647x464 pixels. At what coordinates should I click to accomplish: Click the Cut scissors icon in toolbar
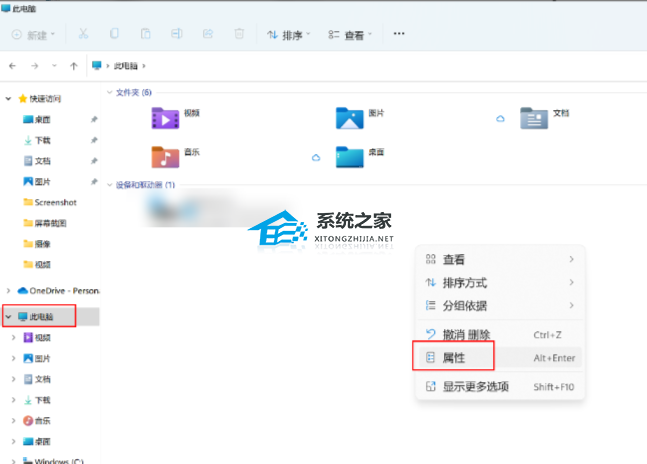pos(83,34)
